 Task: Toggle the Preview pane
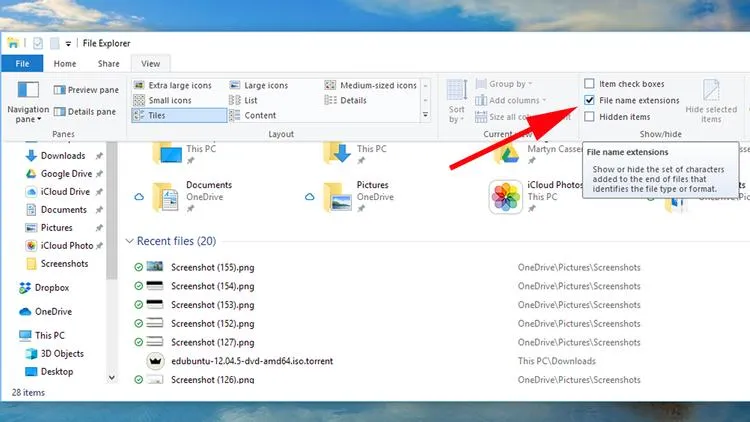86,90
